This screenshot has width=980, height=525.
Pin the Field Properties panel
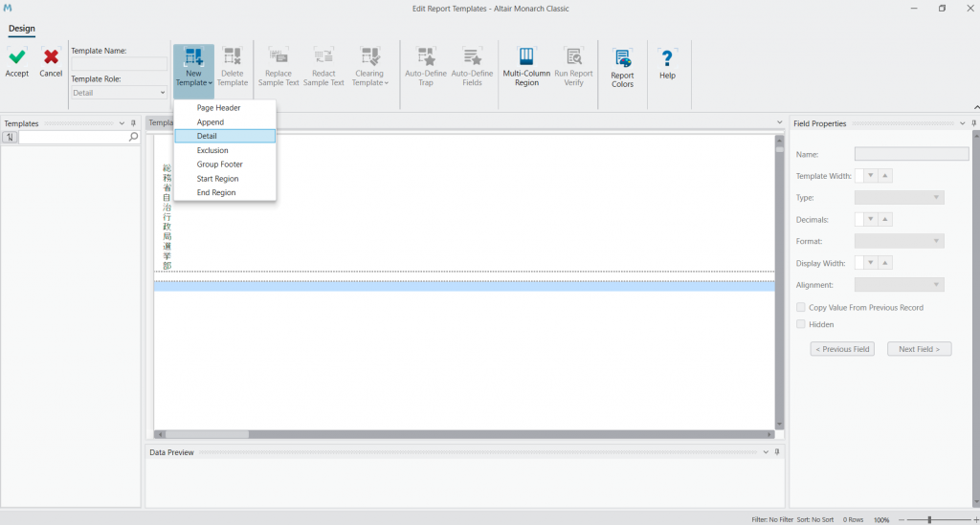pos(973,123)
